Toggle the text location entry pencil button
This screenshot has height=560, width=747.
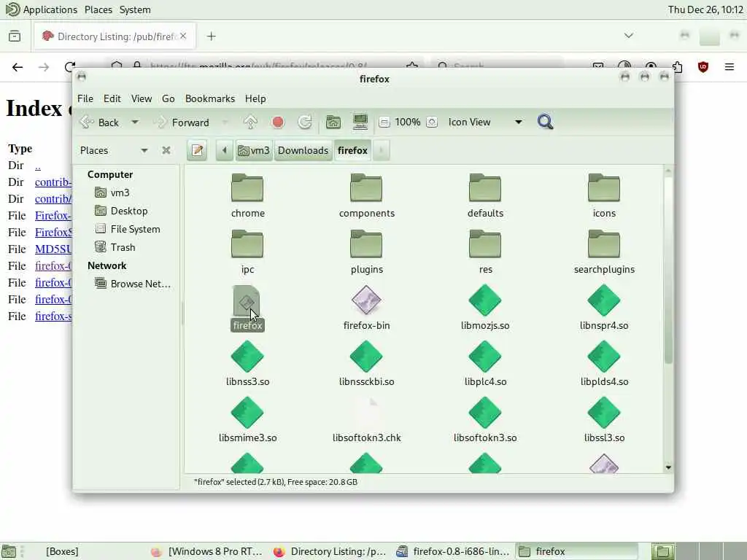pos(197,150)
